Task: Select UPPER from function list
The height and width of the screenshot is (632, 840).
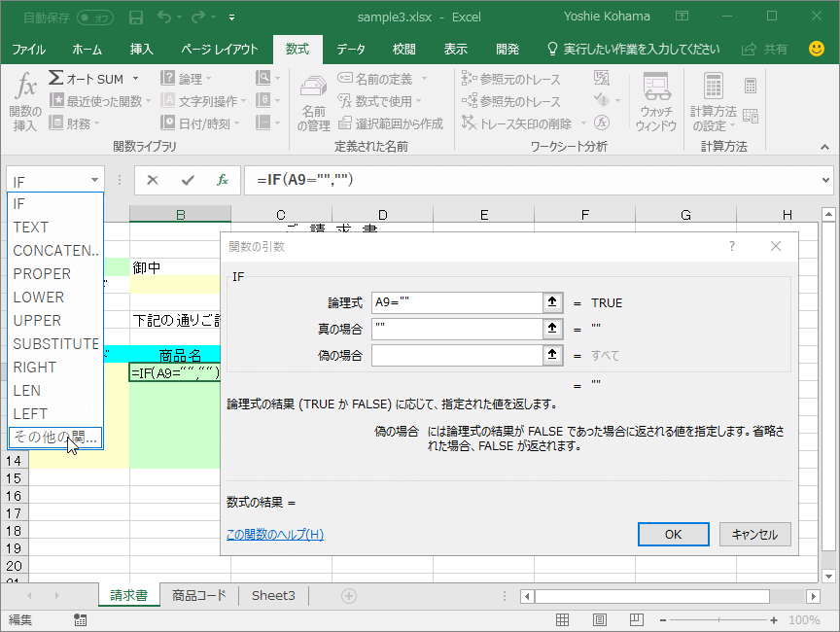Action: (x=55, y=320)
